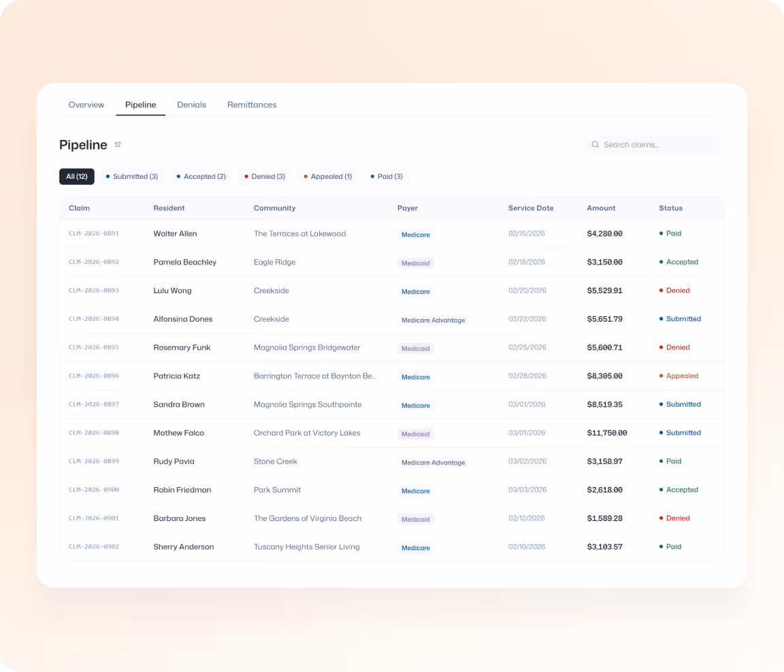Viewport: 784px width, 672px height.
Task: Click the search magnifier icon
Action: click(595, 144)
